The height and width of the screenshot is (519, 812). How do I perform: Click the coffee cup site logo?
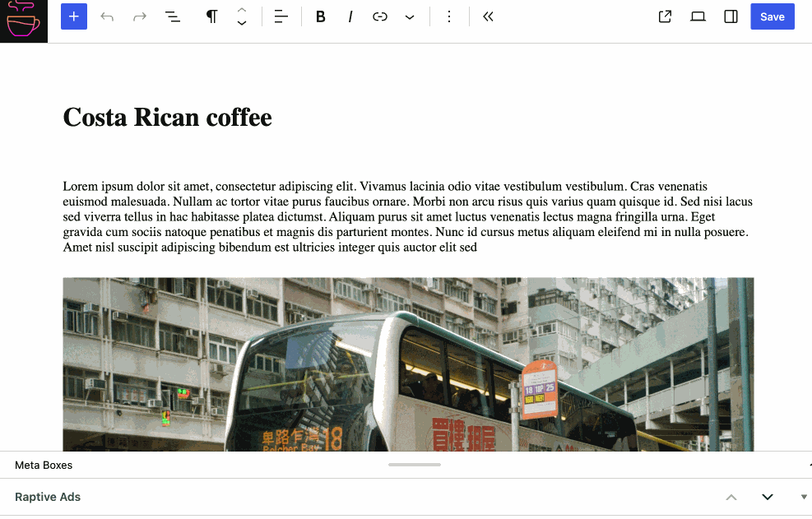click(x=23, y=21)
